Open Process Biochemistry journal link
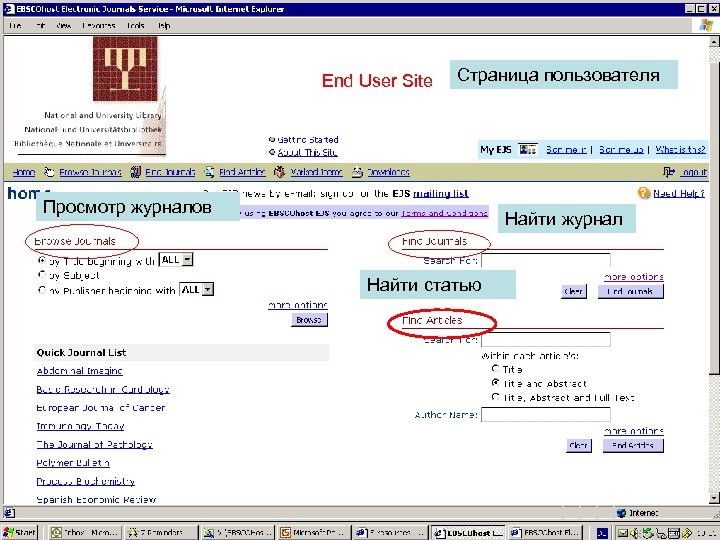The height and width of the screenshot is (540, 720). pos(85,481)
